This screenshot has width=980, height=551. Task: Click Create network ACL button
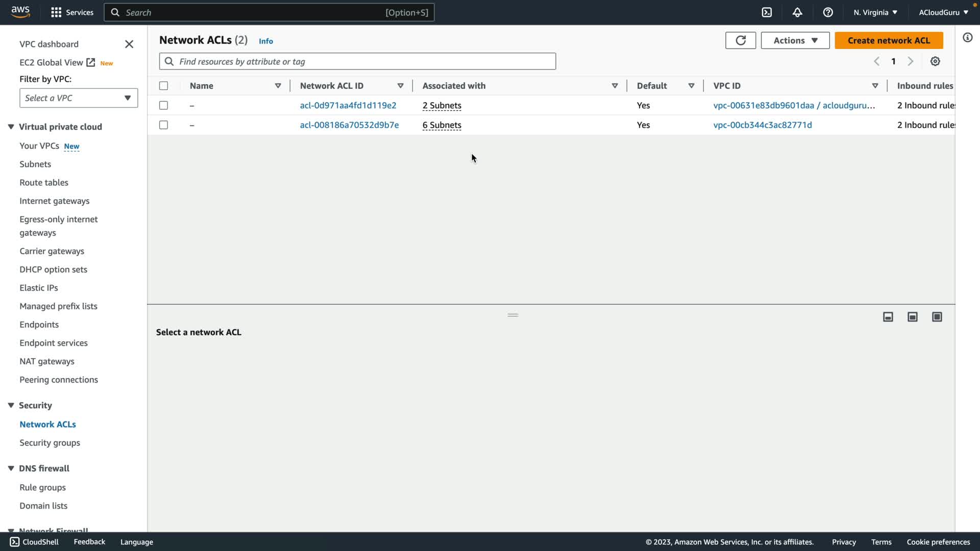coord(889,40)
